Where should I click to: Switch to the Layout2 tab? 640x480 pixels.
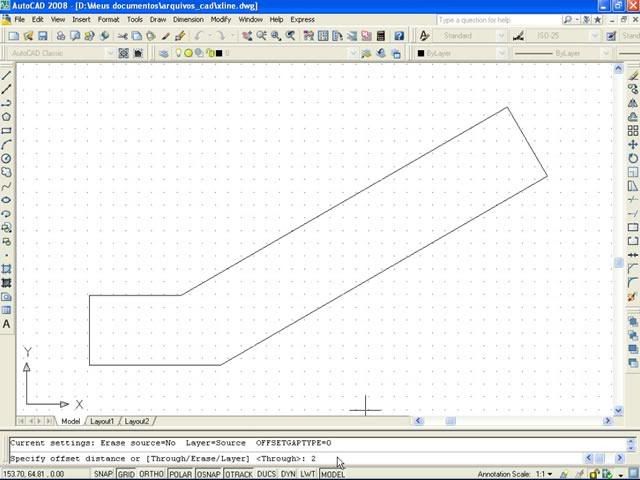click(x=137, y=421)
